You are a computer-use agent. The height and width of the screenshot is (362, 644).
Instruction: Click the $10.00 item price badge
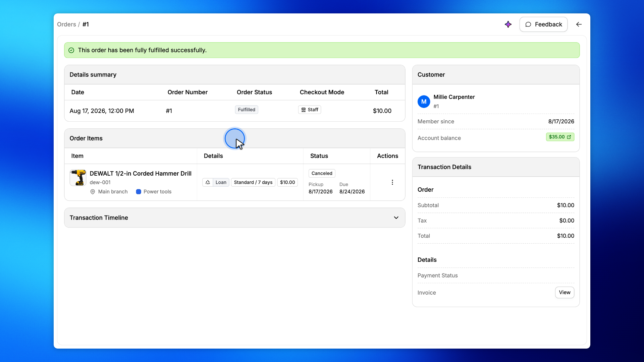(x=287, y=182)
